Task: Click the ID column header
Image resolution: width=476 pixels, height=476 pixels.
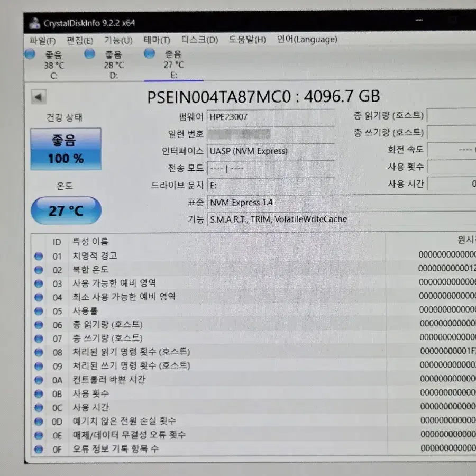Action: pos(57,242)
